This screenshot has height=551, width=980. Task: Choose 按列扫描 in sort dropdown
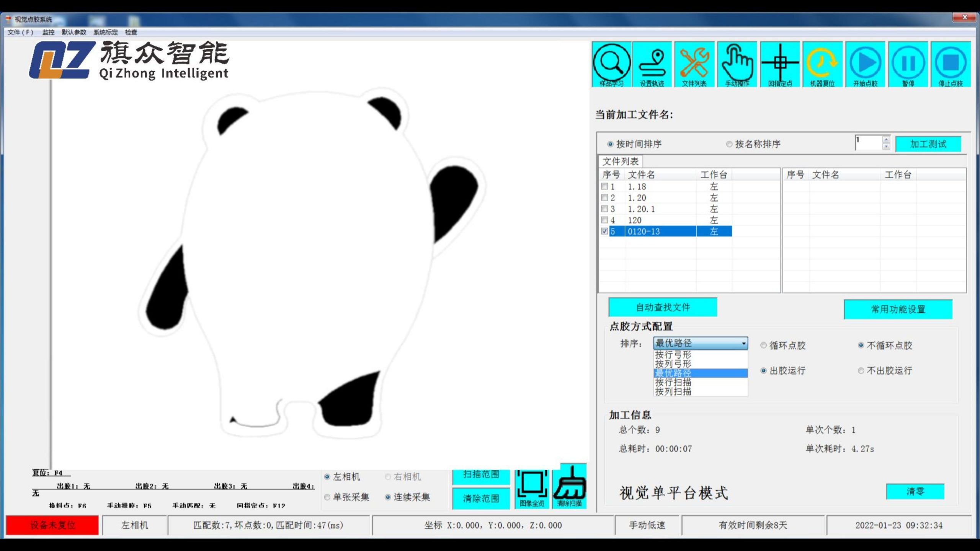tap(700, 391)
